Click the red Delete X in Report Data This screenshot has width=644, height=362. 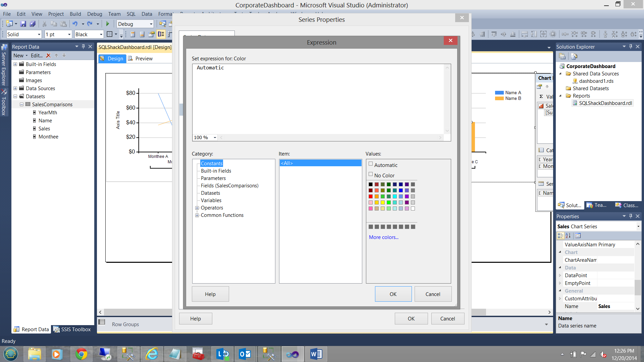(x=48, y=56)
